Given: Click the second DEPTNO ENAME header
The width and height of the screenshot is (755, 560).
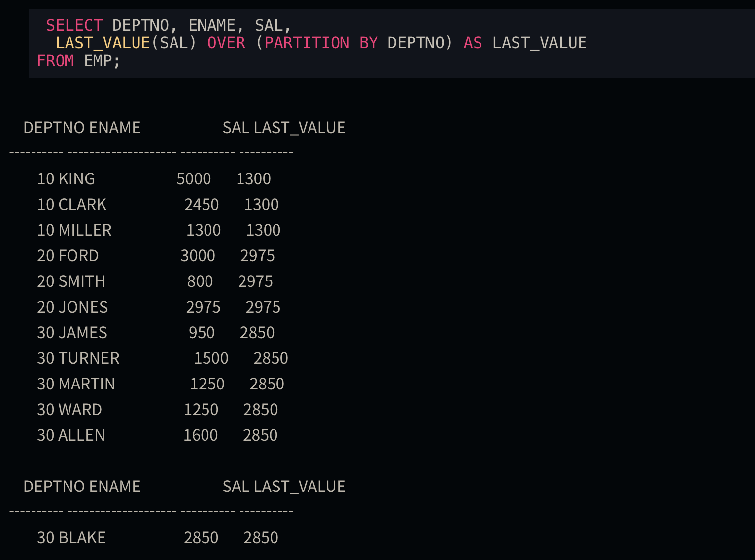Looking at the screenshot, I should 82,486.
